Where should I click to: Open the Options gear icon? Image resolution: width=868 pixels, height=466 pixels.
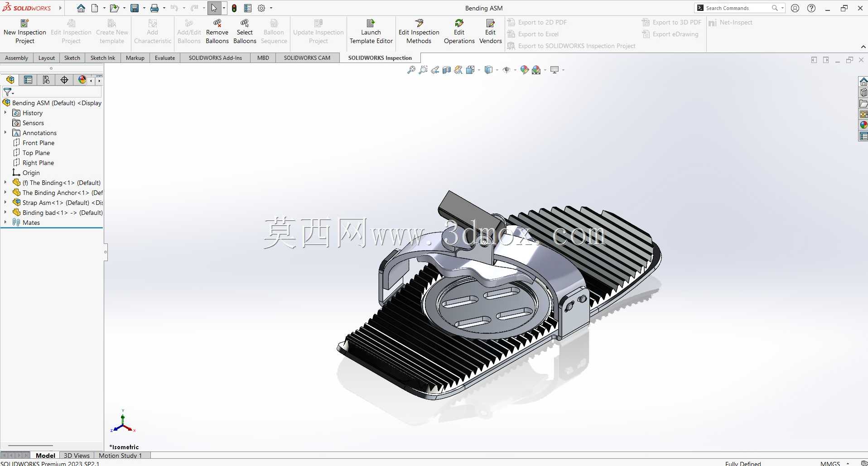pyautogui.click(x=261, y=8)
